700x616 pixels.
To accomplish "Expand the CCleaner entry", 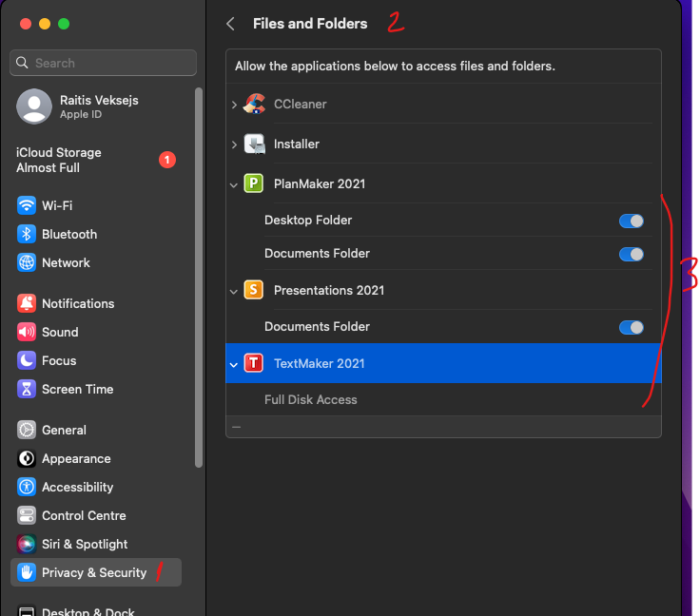I will [234, 105].
